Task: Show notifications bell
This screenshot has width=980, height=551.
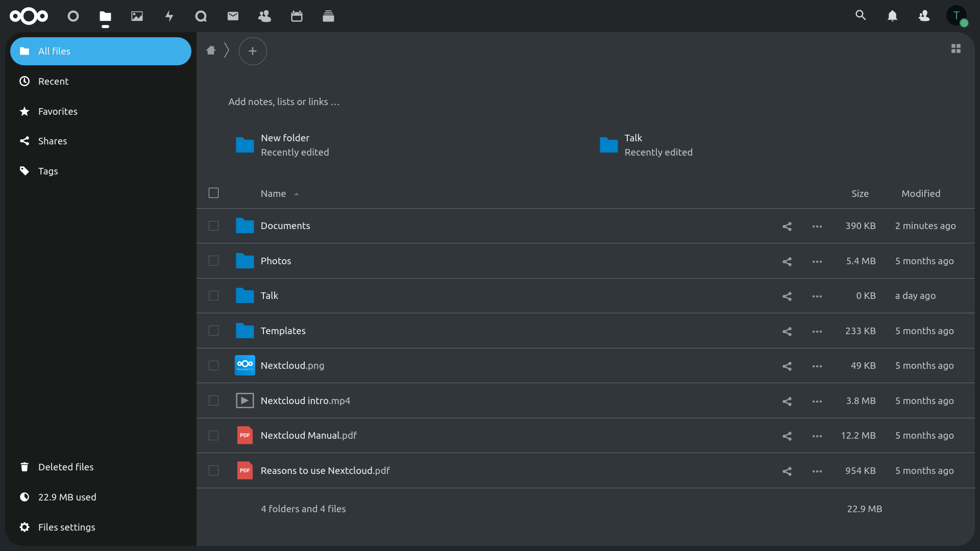Action: pyautogui.click(x=892, y=16)
